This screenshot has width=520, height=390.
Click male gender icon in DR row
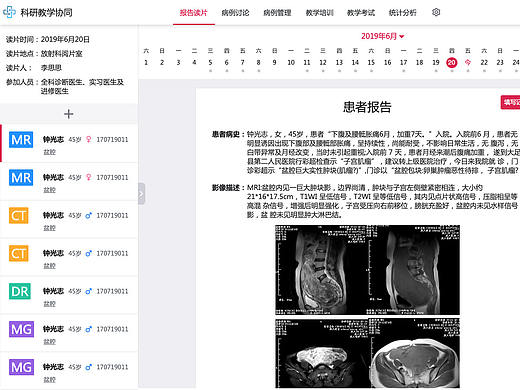[x=88, y=291]
